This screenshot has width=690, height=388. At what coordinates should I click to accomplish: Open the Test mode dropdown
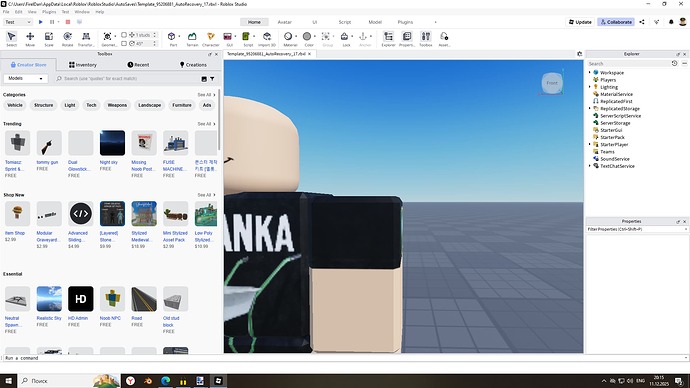tap(18, 22)
